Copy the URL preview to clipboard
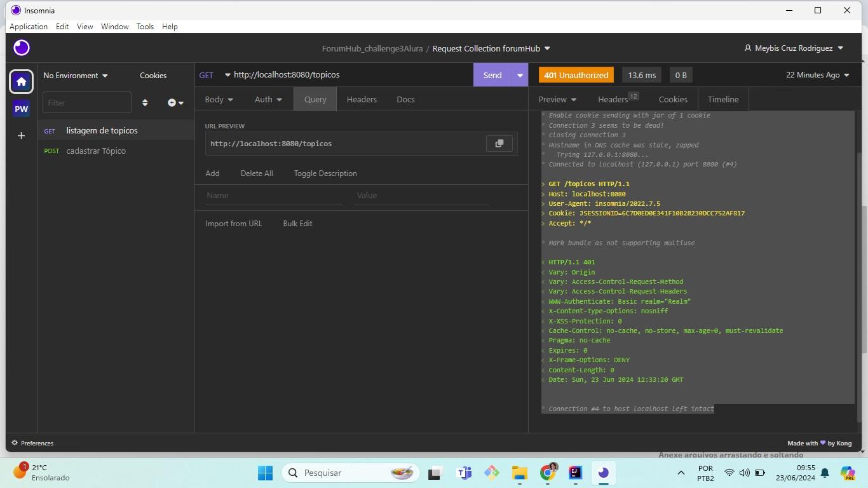Viewport: 868px width, 488px height. pos(499,144)
